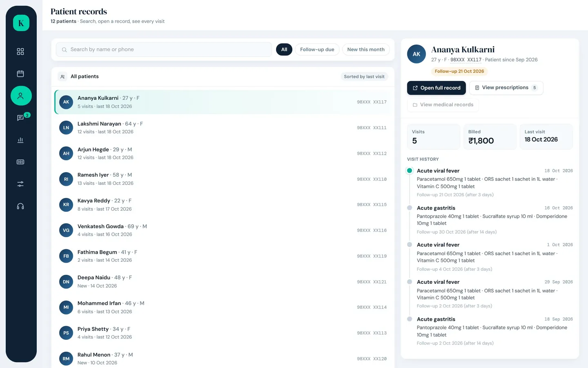Select the Arjun Hegde patient row

coord(223,153)
